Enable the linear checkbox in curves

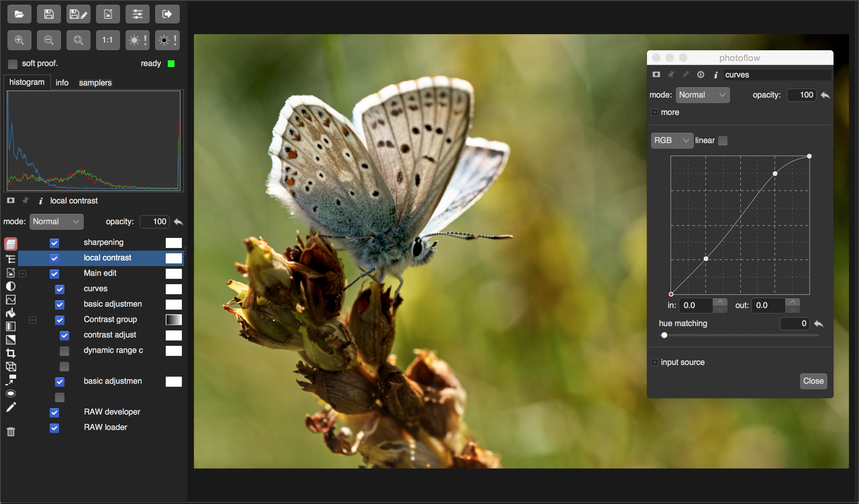click(x=722, y=141)
